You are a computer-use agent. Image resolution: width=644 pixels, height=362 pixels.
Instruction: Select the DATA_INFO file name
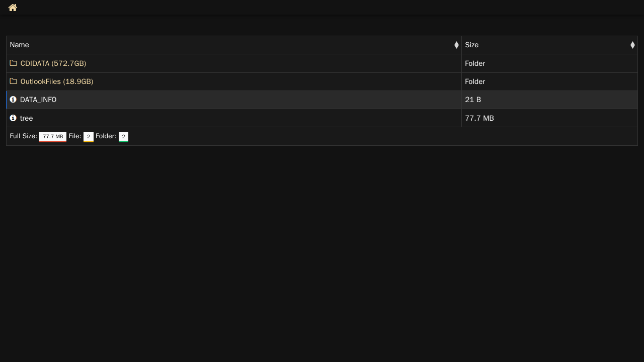[38, 100]
